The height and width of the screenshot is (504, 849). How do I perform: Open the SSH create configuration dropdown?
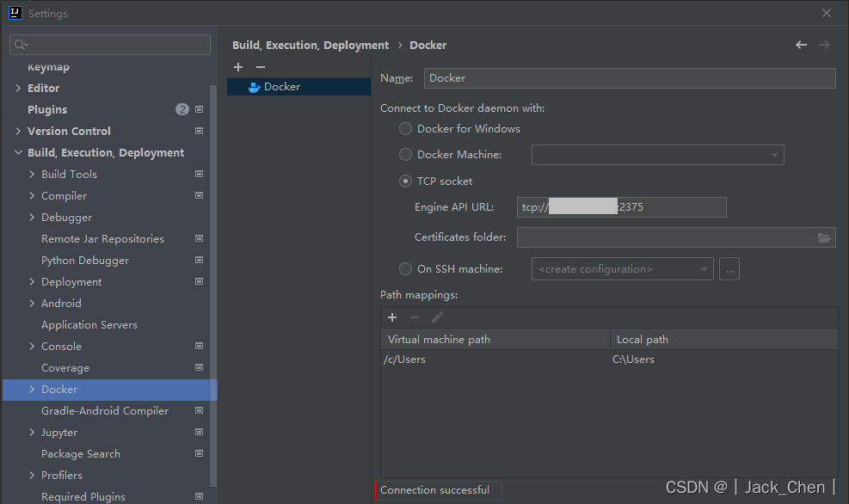coord(622,269)
